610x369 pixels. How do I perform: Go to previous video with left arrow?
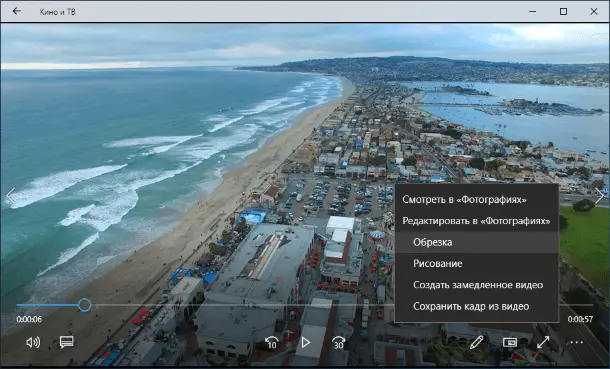pyautogui.click(x=10, y=196)
